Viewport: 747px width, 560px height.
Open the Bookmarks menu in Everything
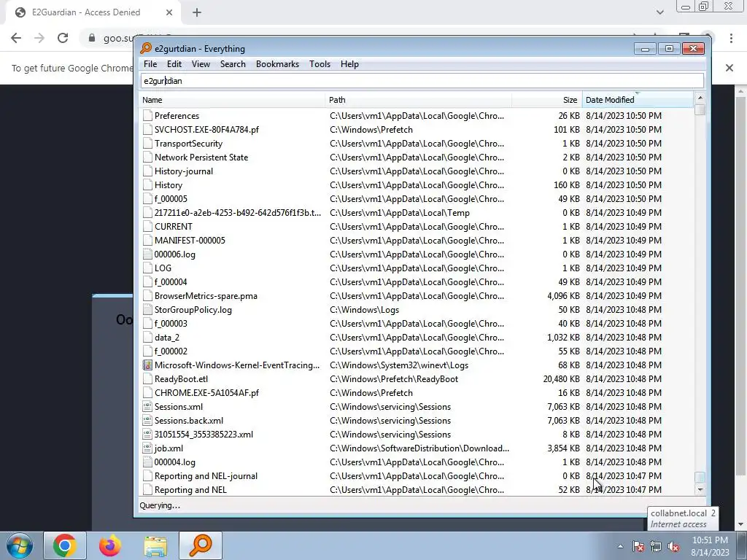click(x=277, y=64)
